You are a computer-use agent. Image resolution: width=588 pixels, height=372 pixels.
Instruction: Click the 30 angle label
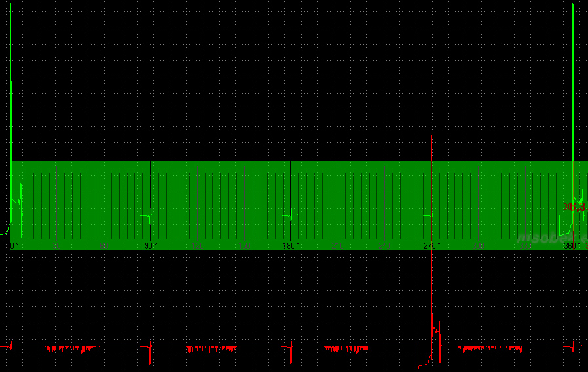56,246
